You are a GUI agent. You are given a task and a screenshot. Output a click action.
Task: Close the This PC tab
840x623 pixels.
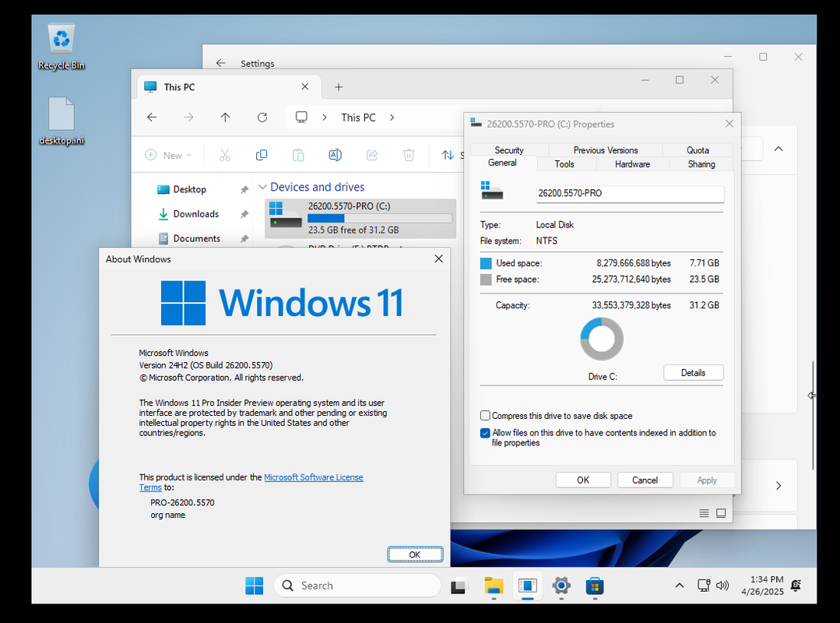pyautogui.click(x=305, y=86)
